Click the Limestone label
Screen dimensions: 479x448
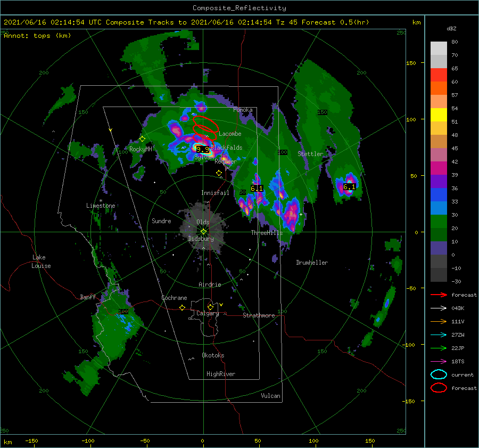[101, 206]
